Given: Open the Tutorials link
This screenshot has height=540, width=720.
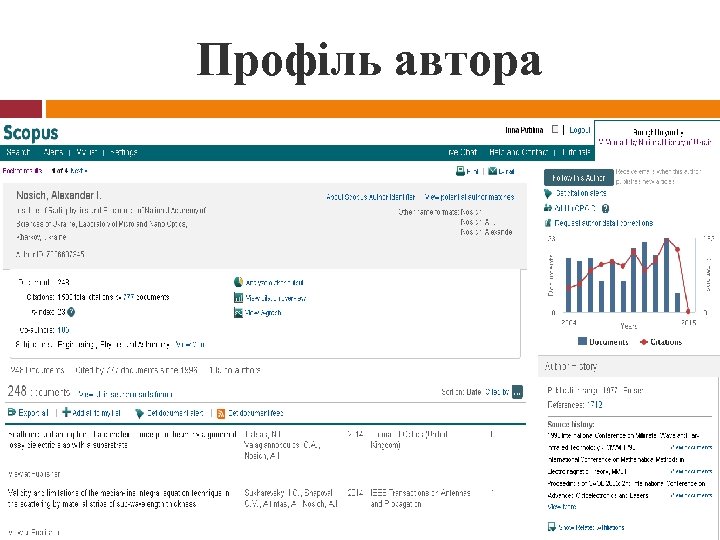Looking at the screenshot, I should [x=576, y=152].
